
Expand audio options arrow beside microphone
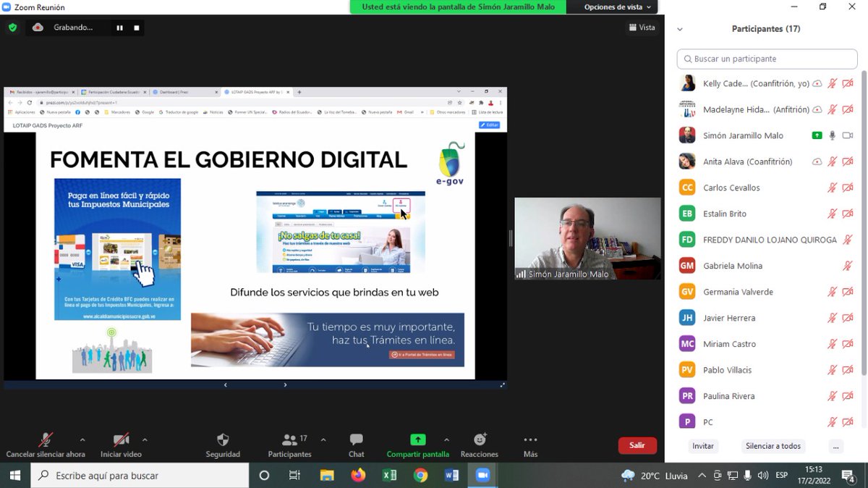click(82, 439)
